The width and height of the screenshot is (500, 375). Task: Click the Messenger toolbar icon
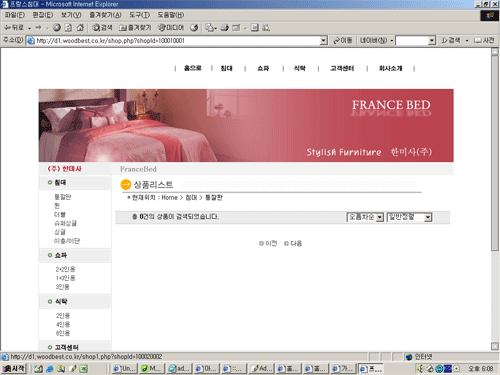(x=266, y=28)
